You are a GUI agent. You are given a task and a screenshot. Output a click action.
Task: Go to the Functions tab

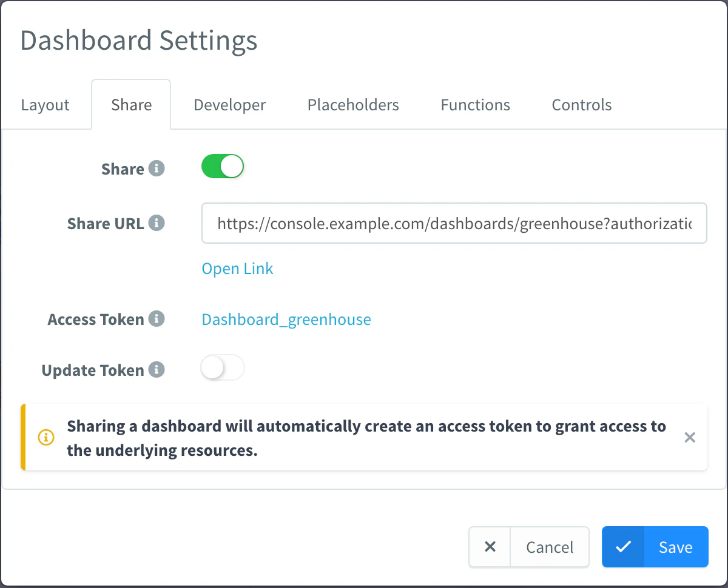pyautogui.click(x=475, y=105)
